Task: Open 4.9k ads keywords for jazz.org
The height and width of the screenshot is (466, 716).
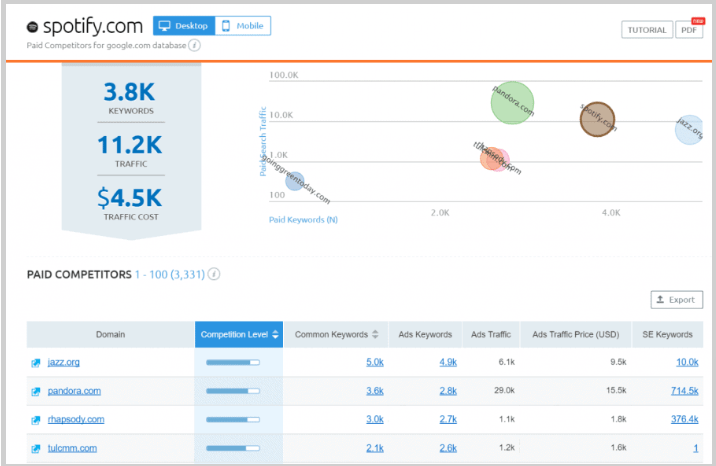Action: pos(448,362)
